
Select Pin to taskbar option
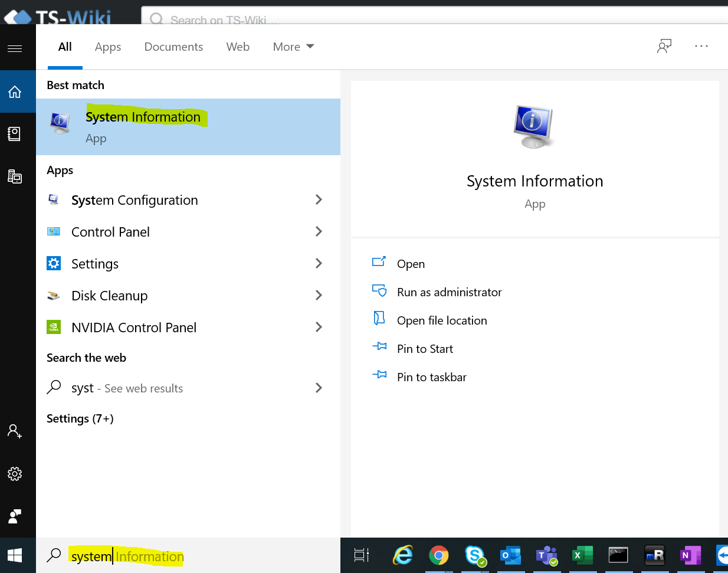coord(431,377)
